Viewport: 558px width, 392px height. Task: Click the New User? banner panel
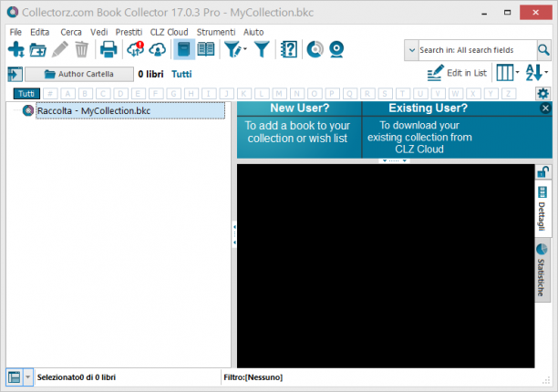(x=299, y=129)
